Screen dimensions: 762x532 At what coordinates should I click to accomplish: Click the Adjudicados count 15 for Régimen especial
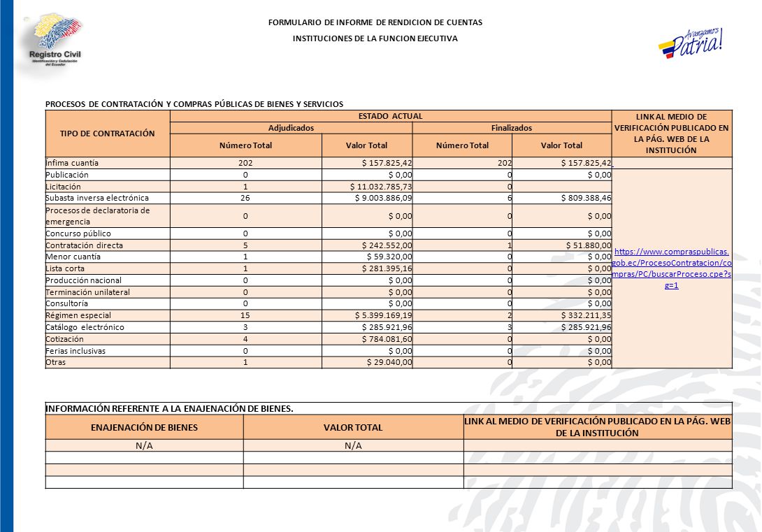tap(245, 315)
